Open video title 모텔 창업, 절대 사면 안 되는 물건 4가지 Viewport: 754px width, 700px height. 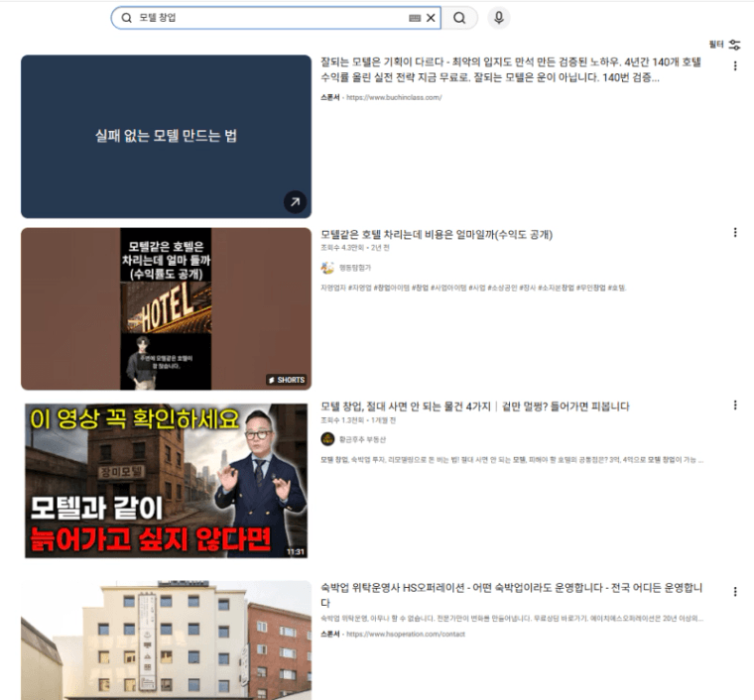pyautogui.click(x=475, y=407)
